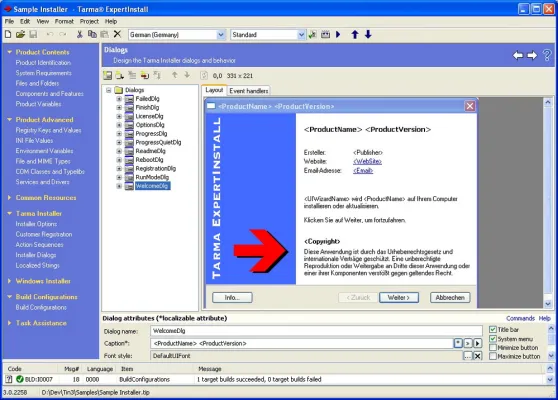The width and height of the screenshot is (558, 400).
Task: Open a project with the folder icon
Action: [20, 34]
